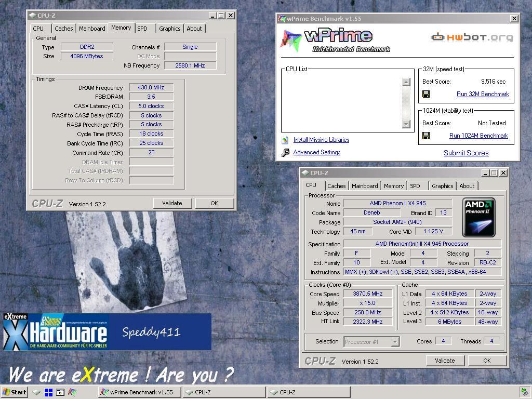Click Validate in the Memory CPU-Z window
This screenshot has height=399, width=532.
coord(172,203)
